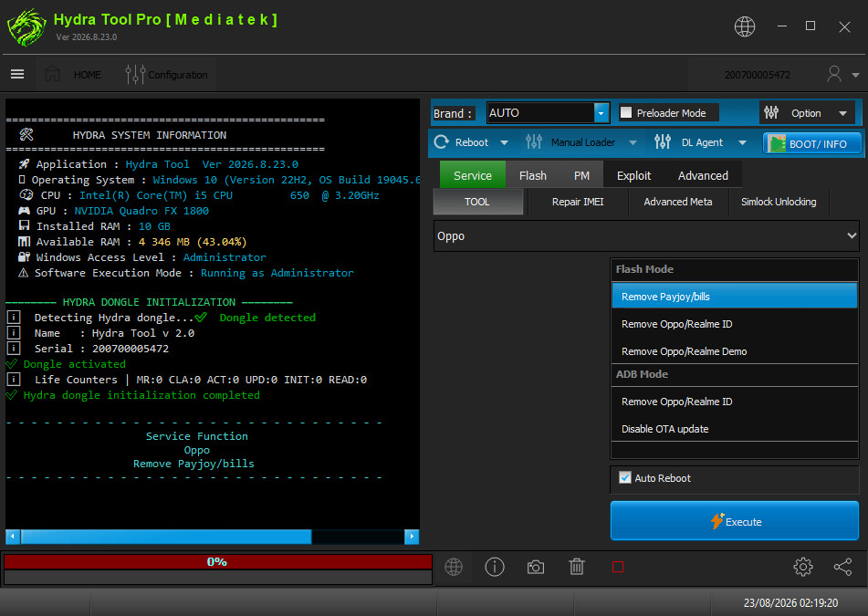Image resolution: width=868 pixels, height=616 pixels.
Task: Click the red stop square icon
Action: pyautogui.click(x=618, y=567)
